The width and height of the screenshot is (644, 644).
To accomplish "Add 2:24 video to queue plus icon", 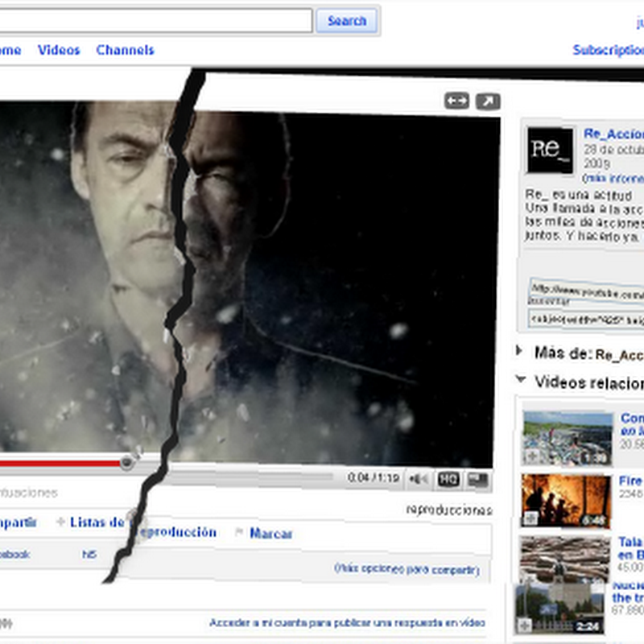I will pos(525,625).
